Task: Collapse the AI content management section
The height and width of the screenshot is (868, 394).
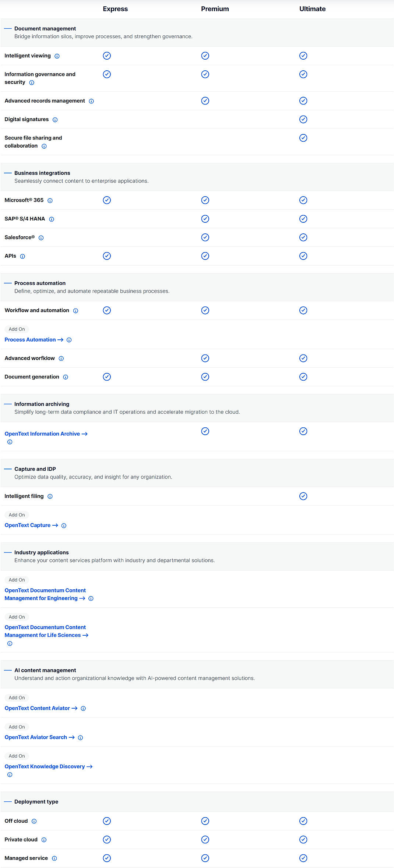Action: tap(8, 670)
